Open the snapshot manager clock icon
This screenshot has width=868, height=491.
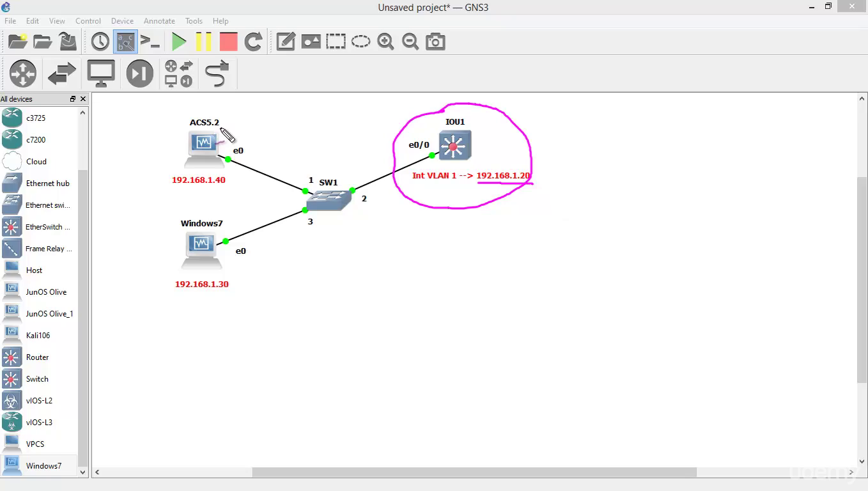point(100,42)
